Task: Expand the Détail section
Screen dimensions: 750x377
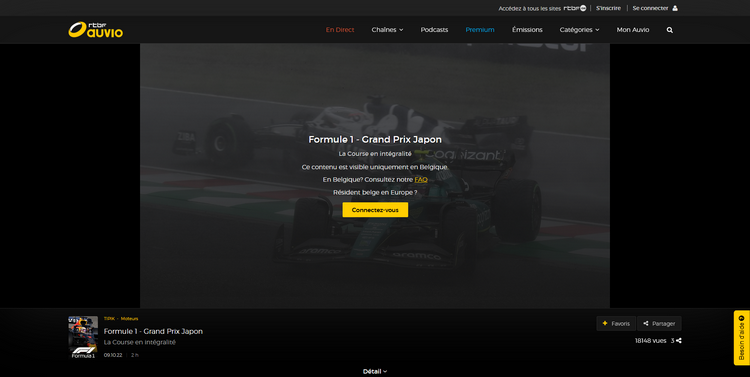Action: 375,371
